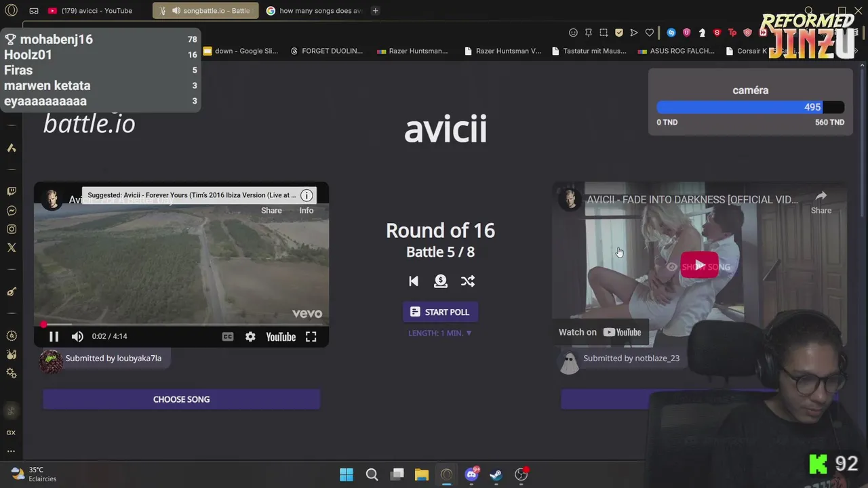Add page to bookmarks with heart icon
The height and width of the screenshot is (488, 868).
[x=649, y=33]
